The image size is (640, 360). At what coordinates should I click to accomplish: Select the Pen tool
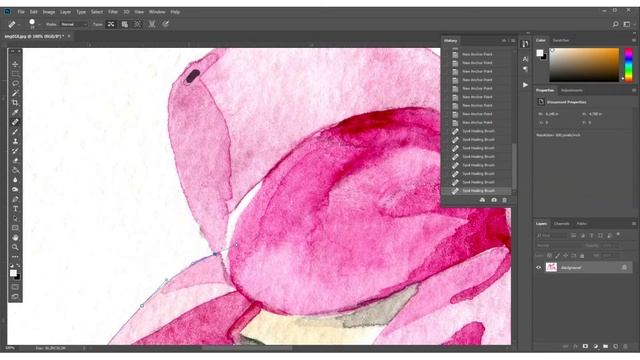coord(15,199)
